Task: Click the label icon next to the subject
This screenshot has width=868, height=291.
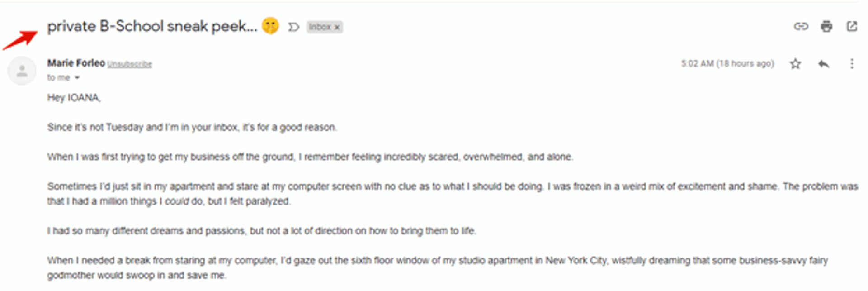Action: tap(293, 27)
